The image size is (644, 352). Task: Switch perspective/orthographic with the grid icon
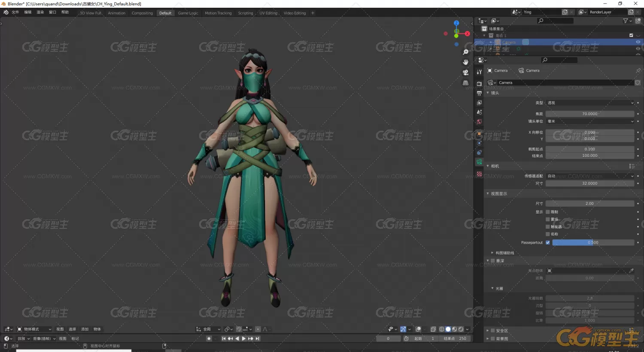coord(465,83)
